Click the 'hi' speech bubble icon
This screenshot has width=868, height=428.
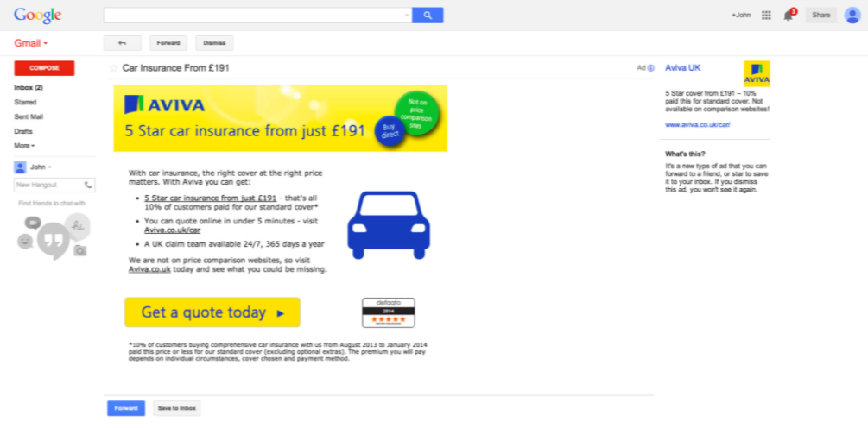point(78,226)
